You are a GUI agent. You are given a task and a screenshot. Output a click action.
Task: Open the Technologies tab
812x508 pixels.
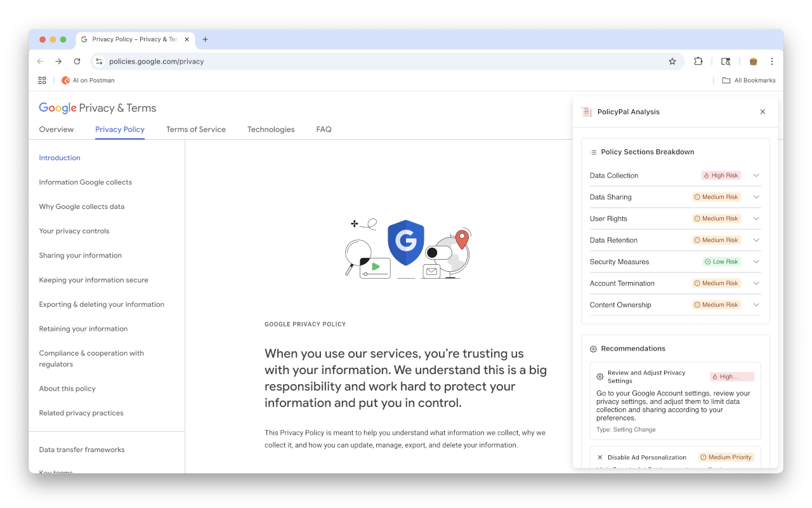pyautogui.click(x=271, y=130)
